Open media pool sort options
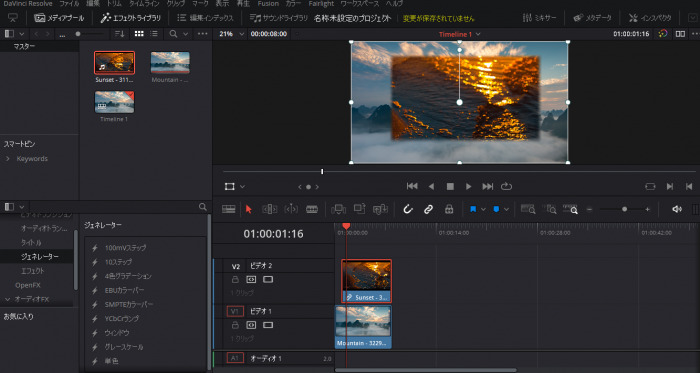The image size is (700, 373). [x=120, y=34]
